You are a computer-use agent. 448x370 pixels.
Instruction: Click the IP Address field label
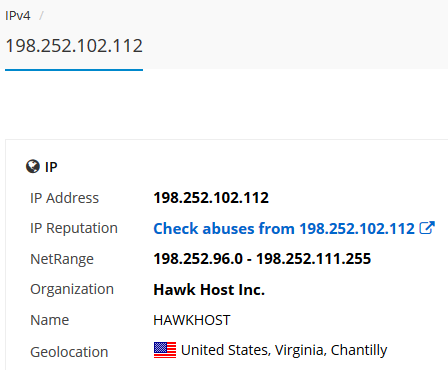[x=64, y=198]
